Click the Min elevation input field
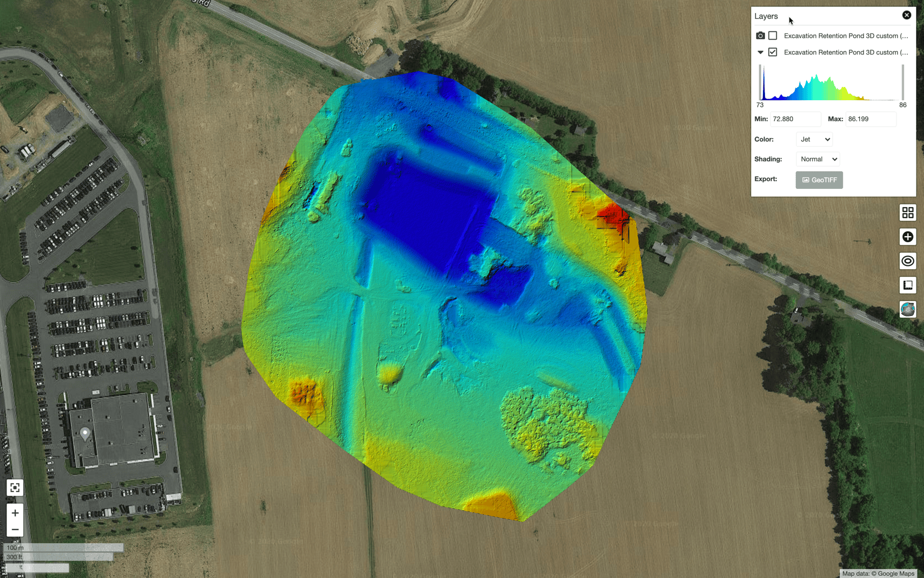 [795, 119]
